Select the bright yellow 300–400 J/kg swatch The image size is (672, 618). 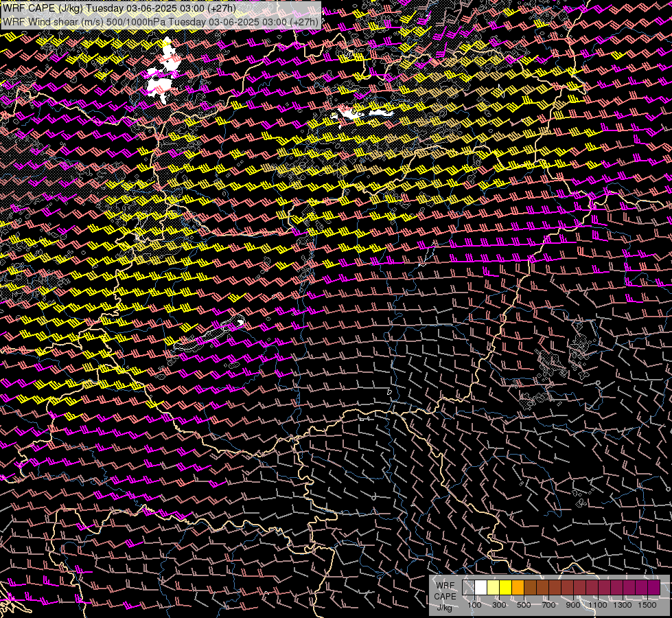pos(506,588)
